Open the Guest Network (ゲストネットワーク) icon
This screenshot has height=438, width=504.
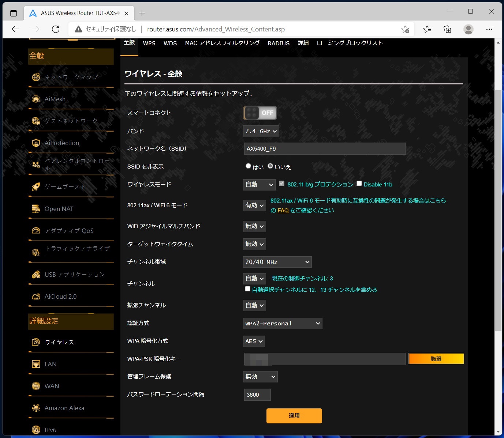click(36, 121)
